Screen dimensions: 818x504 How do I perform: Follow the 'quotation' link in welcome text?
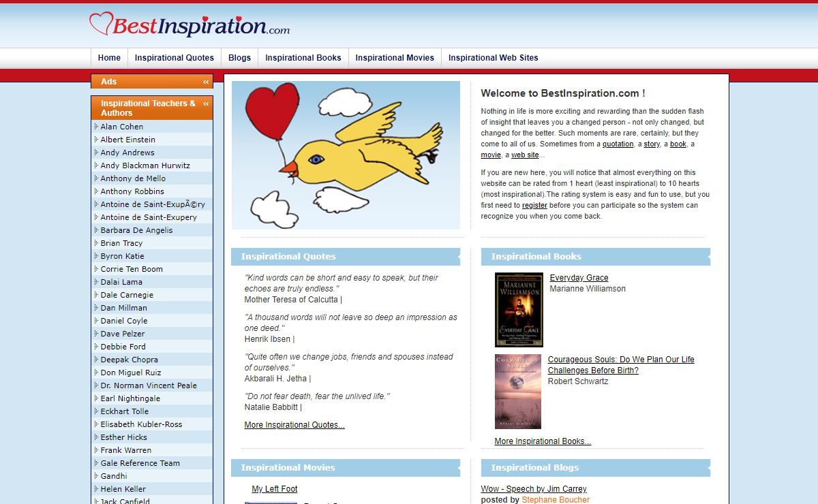(618, 144)
